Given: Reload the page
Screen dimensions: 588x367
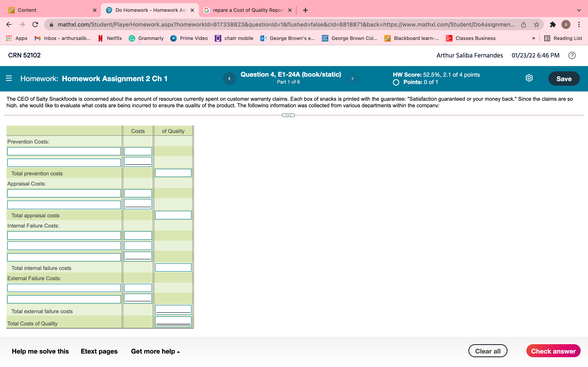Looking at the screenshot, I should click(35, 24).
